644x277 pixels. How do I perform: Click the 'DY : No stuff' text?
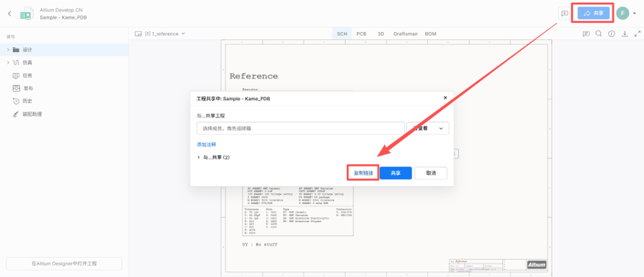(x=260, y=245)
